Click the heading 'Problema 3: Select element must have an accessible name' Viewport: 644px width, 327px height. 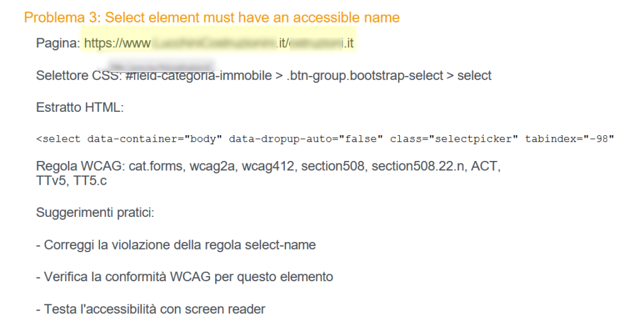(211, 18)
